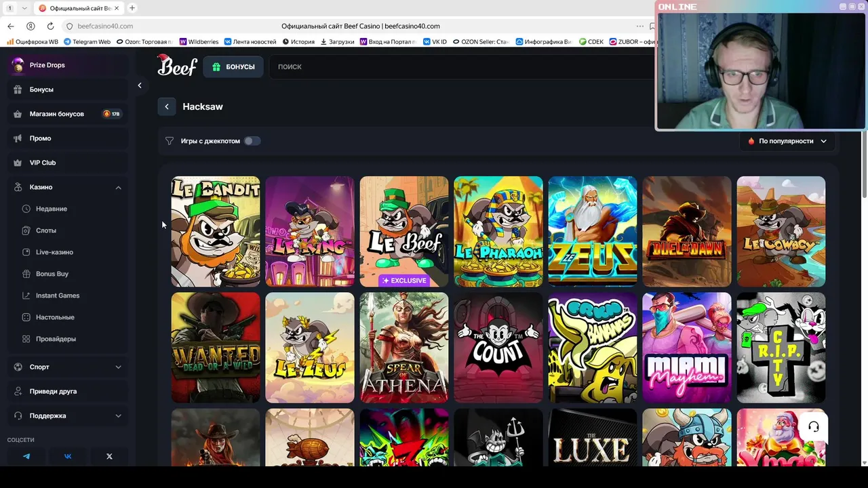This screenshot has height=488, width=868.
Task: Open the Le Beef exclusive game
Action: pos(404,232)
